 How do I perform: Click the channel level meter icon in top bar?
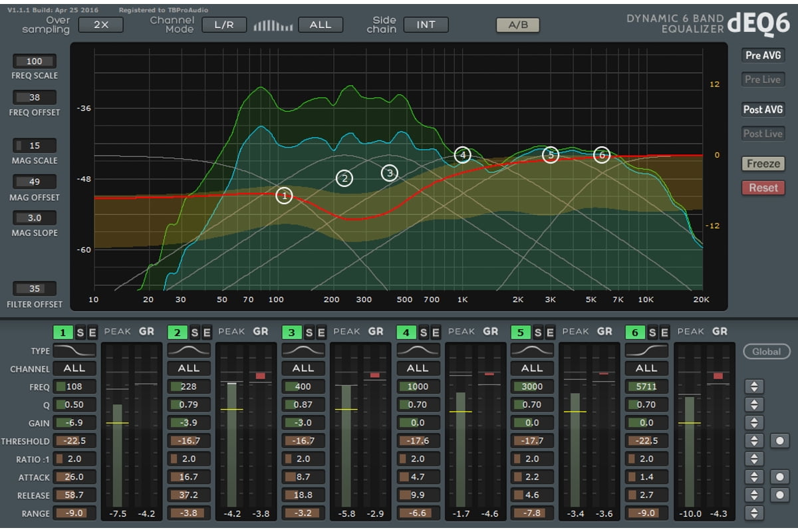[x=273, y=25]
